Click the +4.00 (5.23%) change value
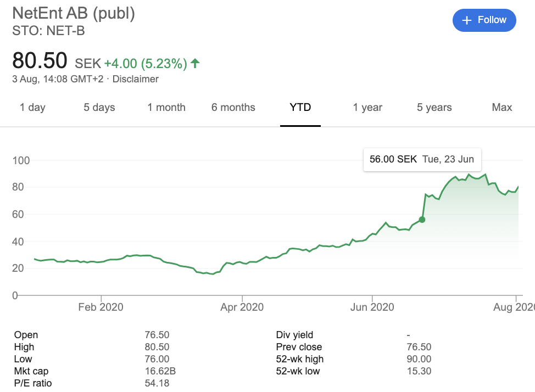 146,64
